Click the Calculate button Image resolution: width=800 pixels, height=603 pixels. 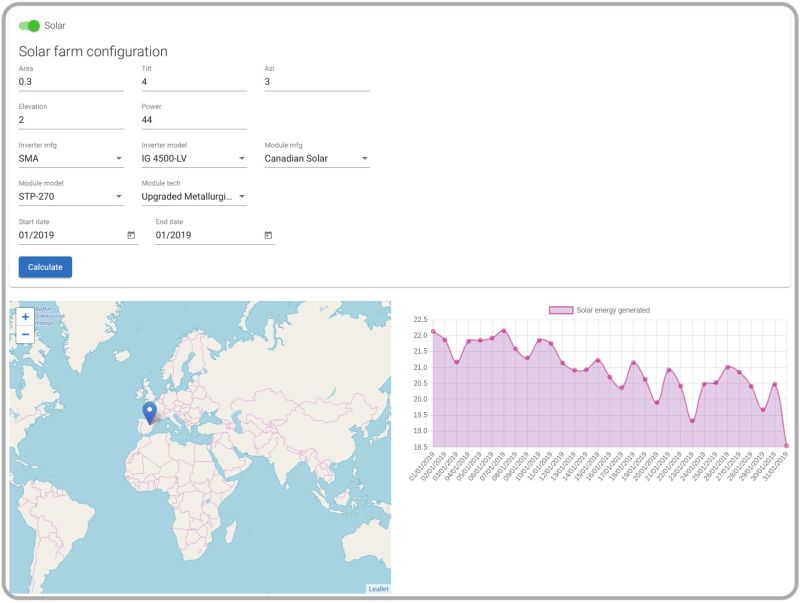click(x=45, y=267)
